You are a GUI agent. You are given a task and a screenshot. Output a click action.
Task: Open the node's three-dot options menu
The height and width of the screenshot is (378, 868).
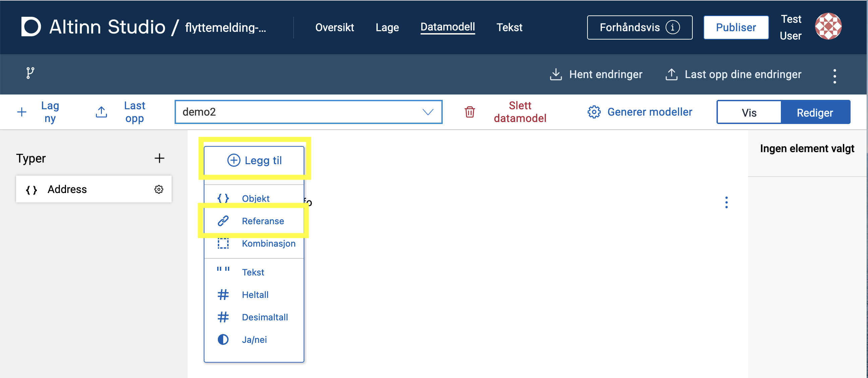pos(726,202)
